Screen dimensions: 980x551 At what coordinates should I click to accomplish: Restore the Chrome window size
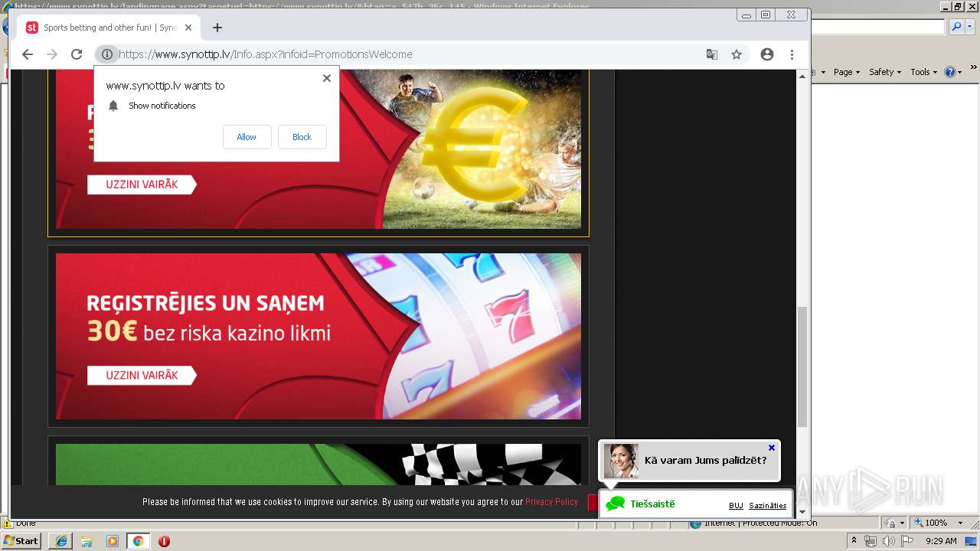coord(766,15)
